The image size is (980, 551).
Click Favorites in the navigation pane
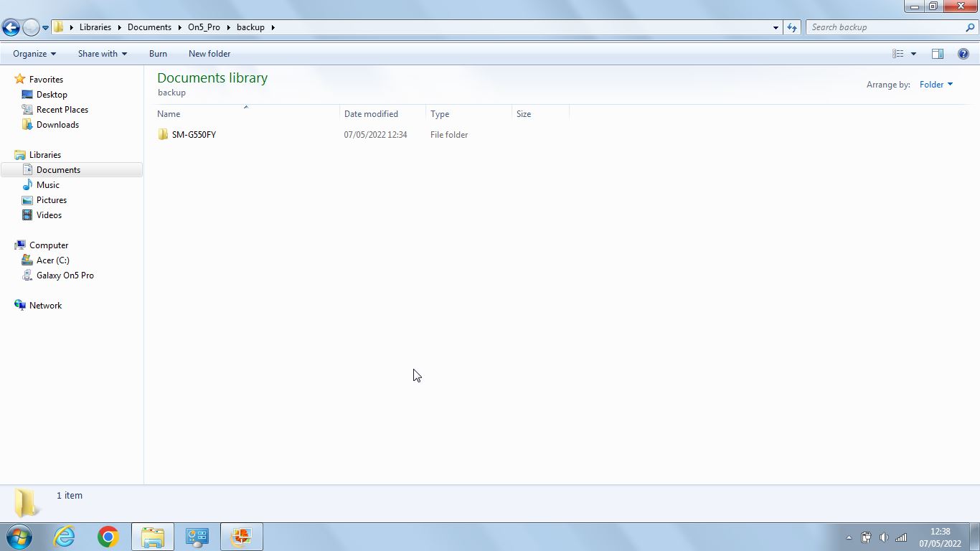point(46,80)
